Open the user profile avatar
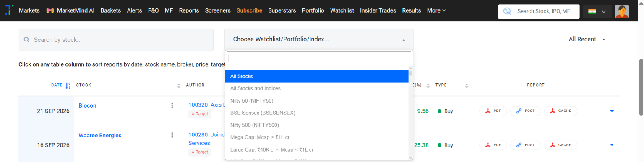Image resolution: width=644 pixels, height=162 pixels. [x=622, y=11]
